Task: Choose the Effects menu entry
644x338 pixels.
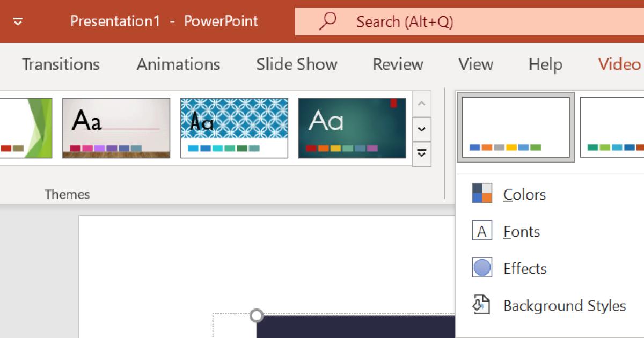Action: [525, 268]
